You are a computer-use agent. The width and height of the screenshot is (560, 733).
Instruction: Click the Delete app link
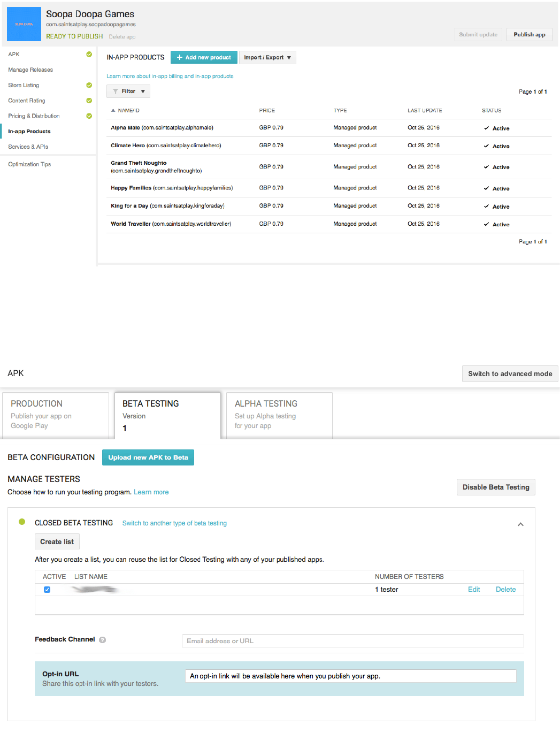(122, 37)
